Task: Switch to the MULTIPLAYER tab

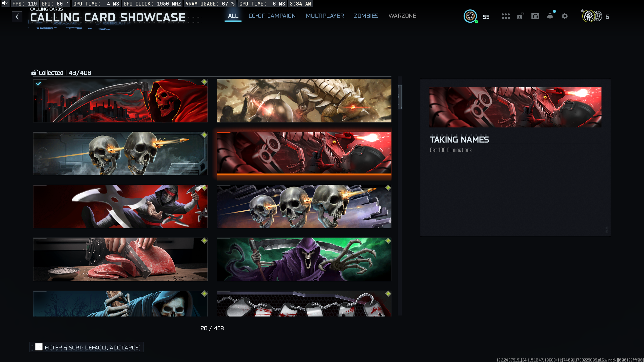Action: pos(325,16)
